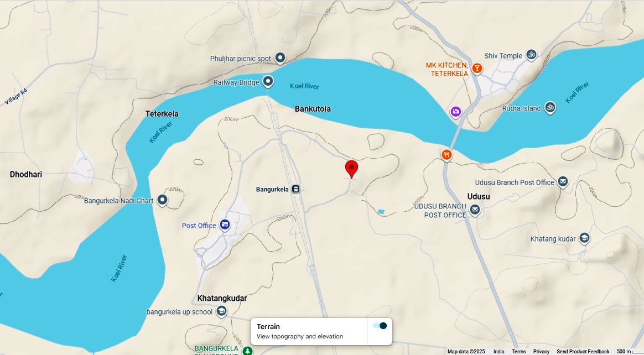Viewport: 644px width, 355px height.
Task: Click the purple camera photo marker
Action: click(x=455, y=112)
